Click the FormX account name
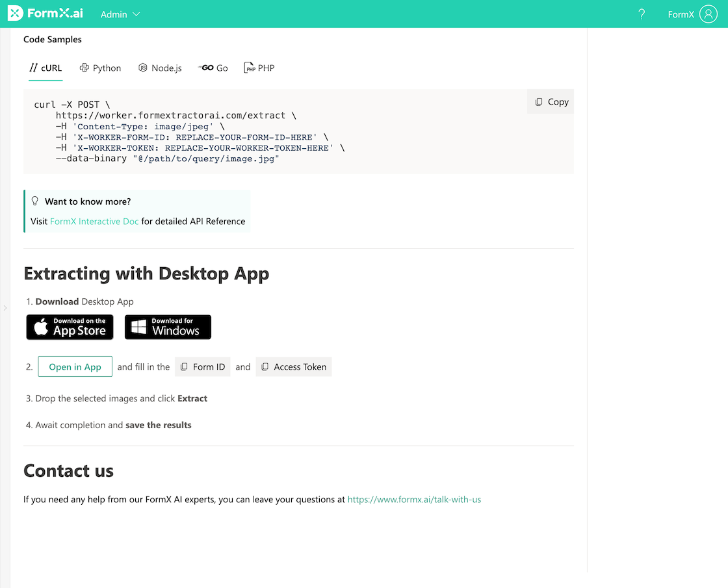Image resolution: width=728 pixels, height=588 pixels. (681, 14)
